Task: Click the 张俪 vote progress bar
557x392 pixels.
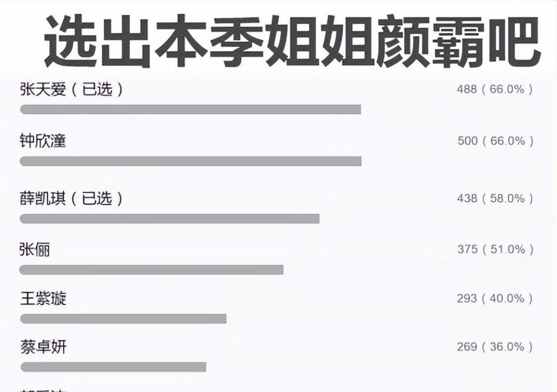Action: click(152, 270)
